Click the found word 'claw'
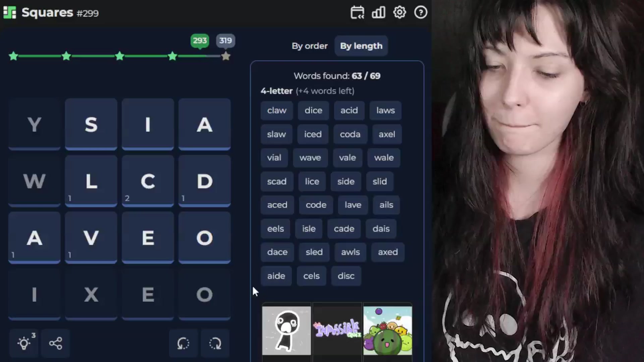Screen dimensions: 644x362 coord(277,111)
